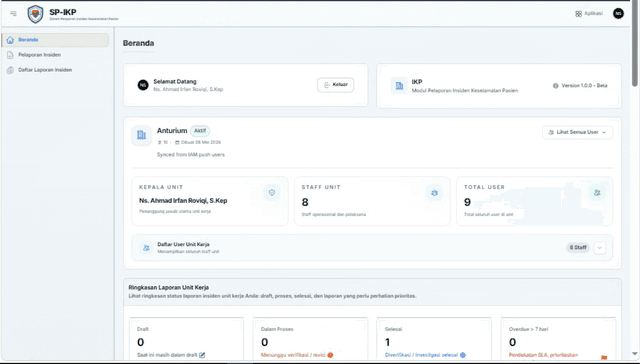Click the Keluar logout button
The height and width of the screenshot is (364, 640).
(336, 85)
